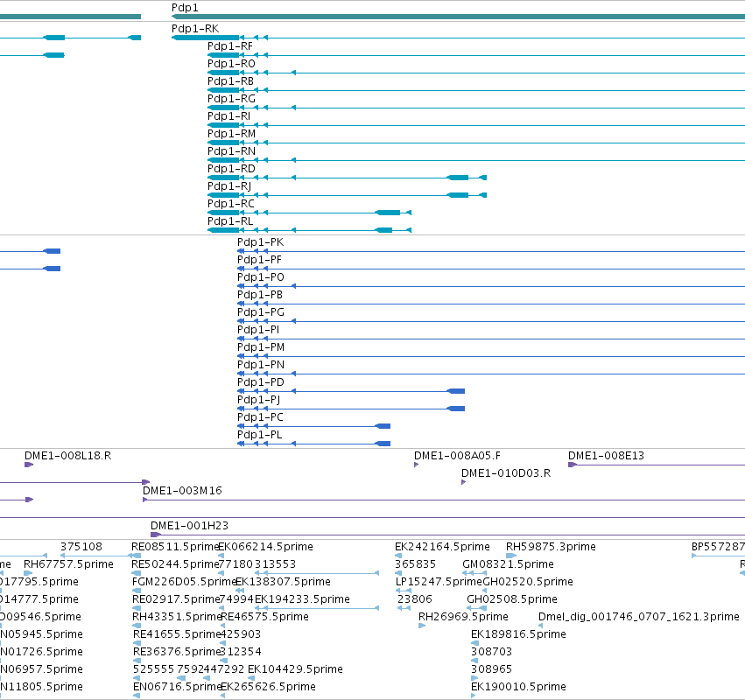
Task: Select transcript Pdp1-RM label
Action: click(x=231, y=134)
